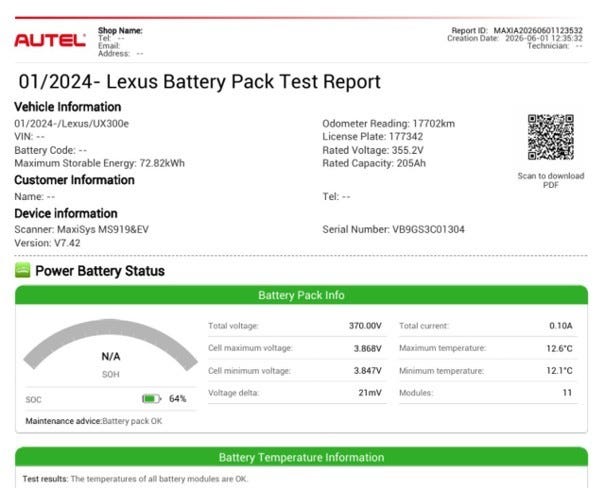605x488 pixels.
Task: Click the 'Vehicle Information' heading
Action: 68,107
